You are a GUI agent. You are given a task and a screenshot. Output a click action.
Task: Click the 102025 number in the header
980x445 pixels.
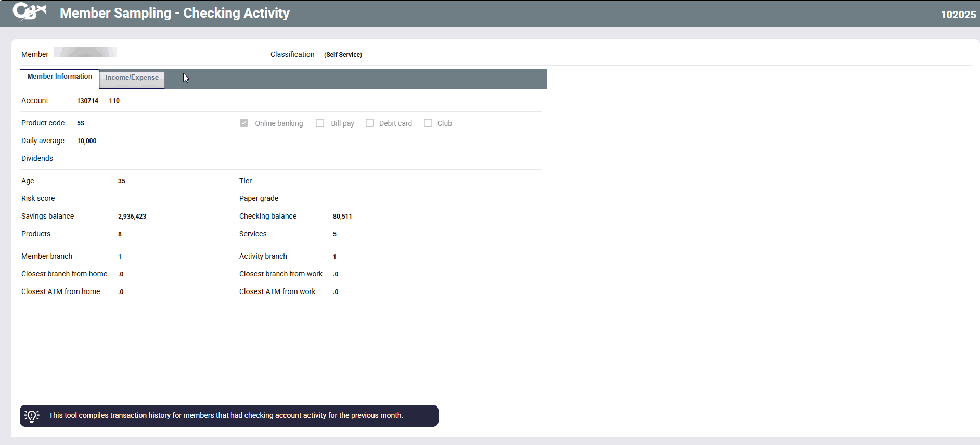pos(958,15)
